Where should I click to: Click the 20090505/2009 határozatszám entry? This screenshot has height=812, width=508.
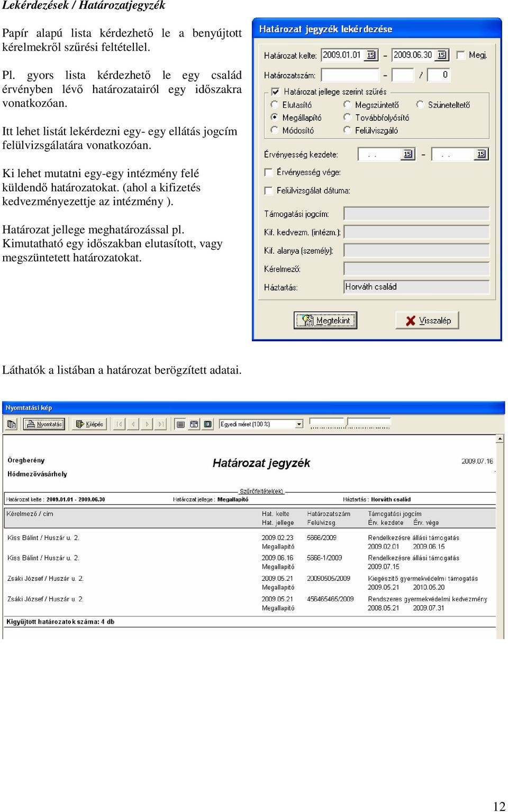[328, 578]
